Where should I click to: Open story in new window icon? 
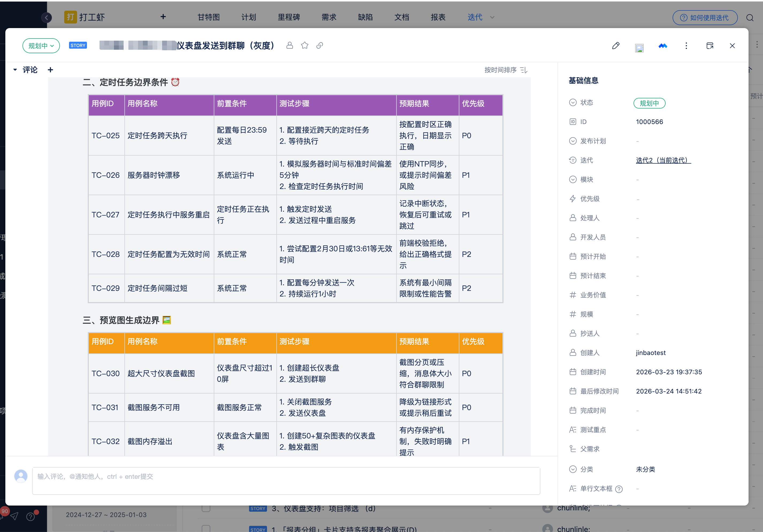709,45
